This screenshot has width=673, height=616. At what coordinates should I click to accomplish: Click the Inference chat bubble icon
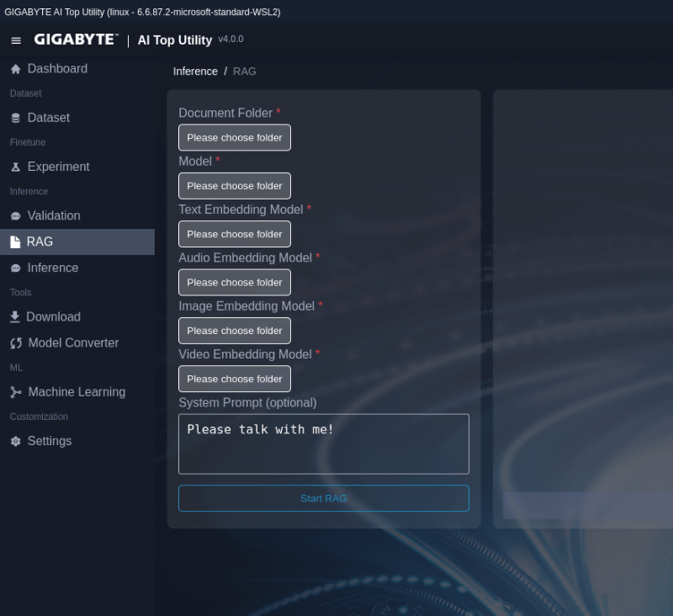coord(16,268)
